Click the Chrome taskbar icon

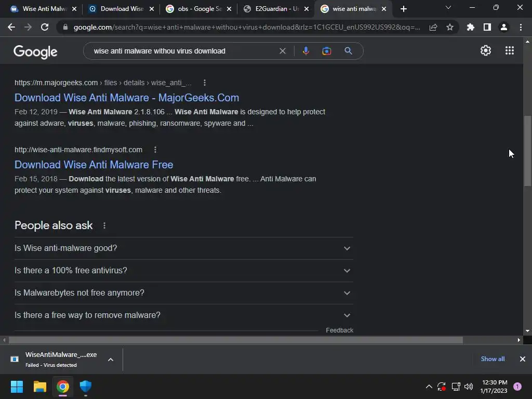pyautogui.click(x=63, y=387)
